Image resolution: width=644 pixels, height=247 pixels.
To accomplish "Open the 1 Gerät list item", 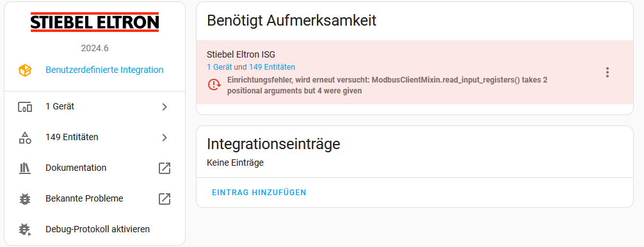I will pyautogui.click(x=95, y=107).
